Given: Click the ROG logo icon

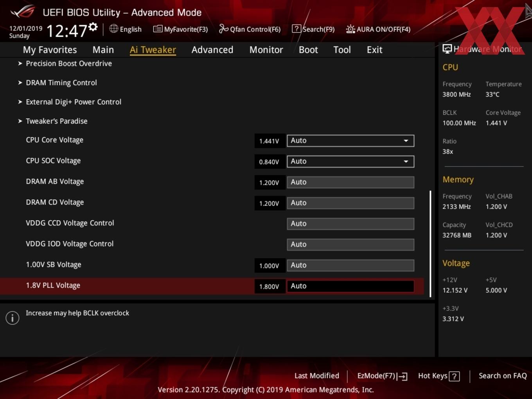Looking at the screenshot, I should click(x=23, y=12).
